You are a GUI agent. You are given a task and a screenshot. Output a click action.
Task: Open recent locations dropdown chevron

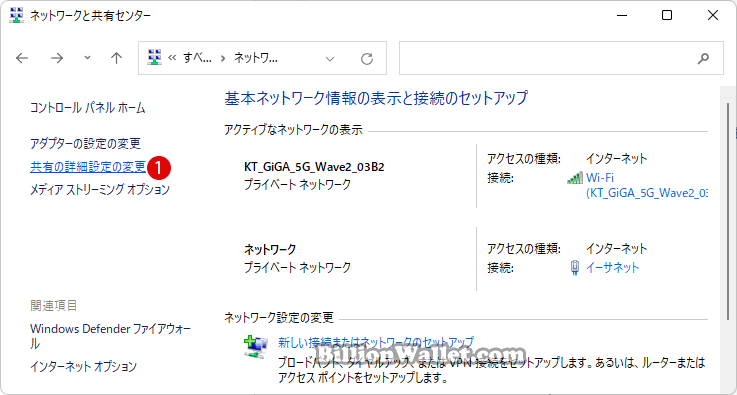tap(87, 58)
